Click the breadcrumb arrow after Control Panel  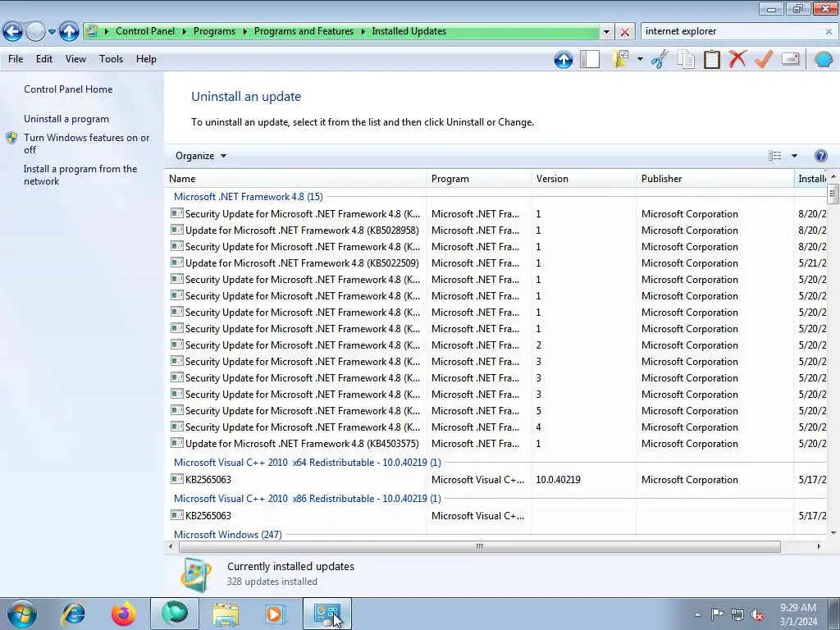(185, 32)
